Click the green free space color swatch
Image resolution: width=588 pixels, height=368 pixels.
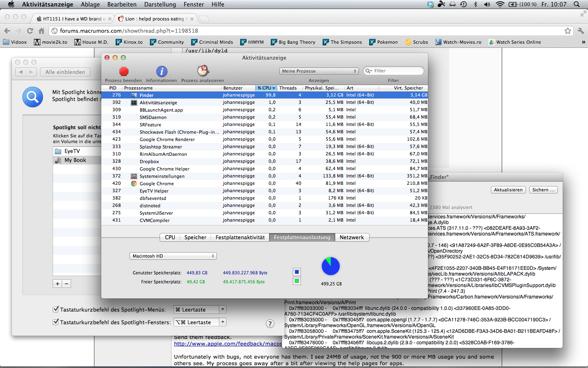pos(297,281)
